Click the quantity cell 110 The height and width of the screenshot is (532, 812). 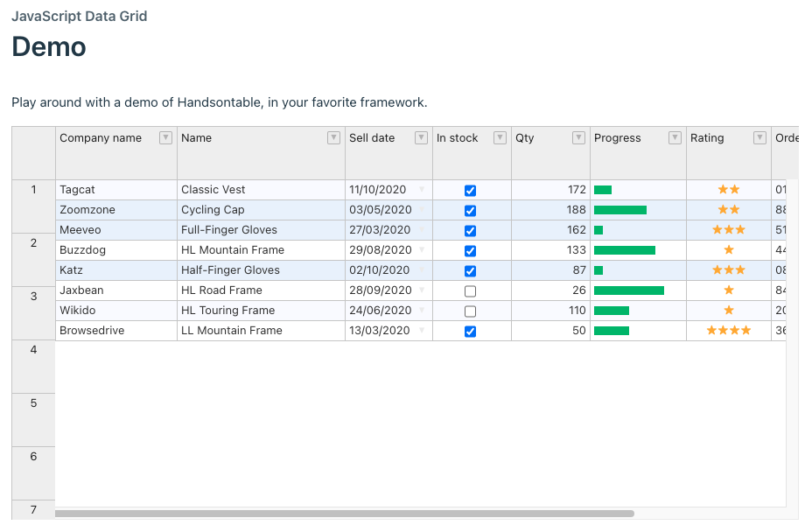click(x=550, y=311)
